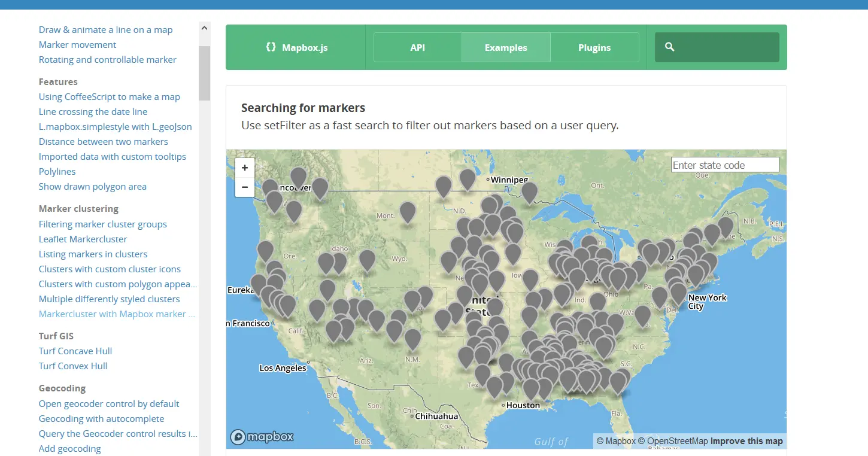
Task: Open the Turf Concave Hull example
Action: 75,351
